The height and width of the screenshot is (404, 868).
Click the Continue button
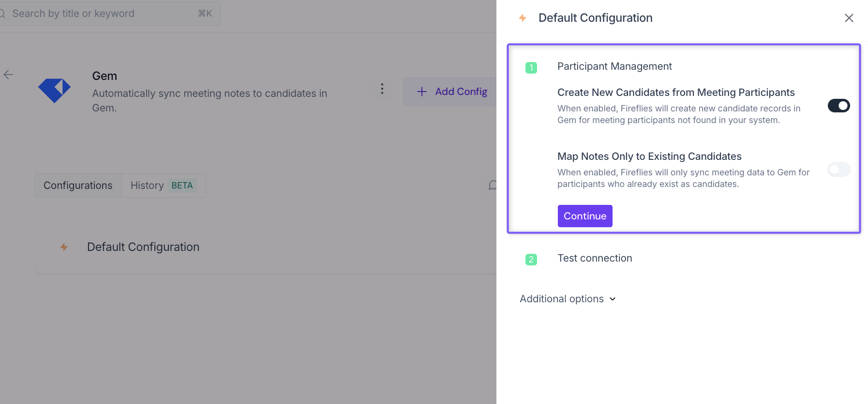(585, 216)
